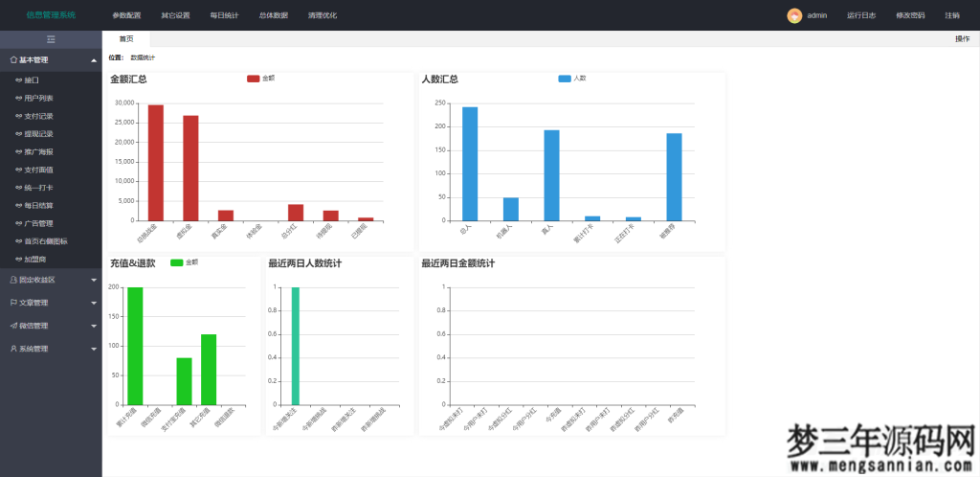Expand the 固定收益区 dropdown arrow

point(93,280)
